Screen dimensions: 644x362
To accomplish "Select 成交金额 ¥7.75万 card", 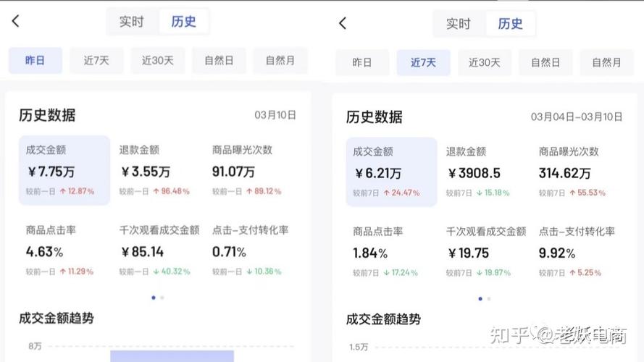I will coord(64,170).
